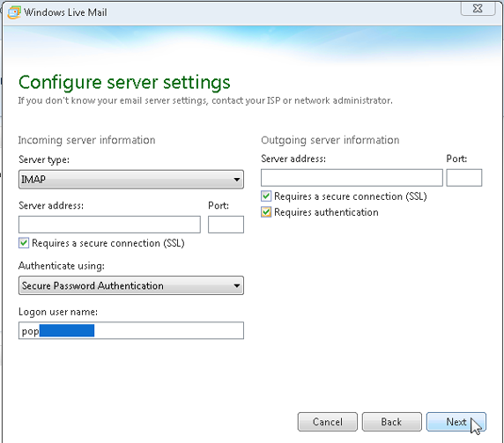Click the Windows Live Mail title bar icon
The height and width of the screenshot is (443, 504).
click(x=14, y=12)
